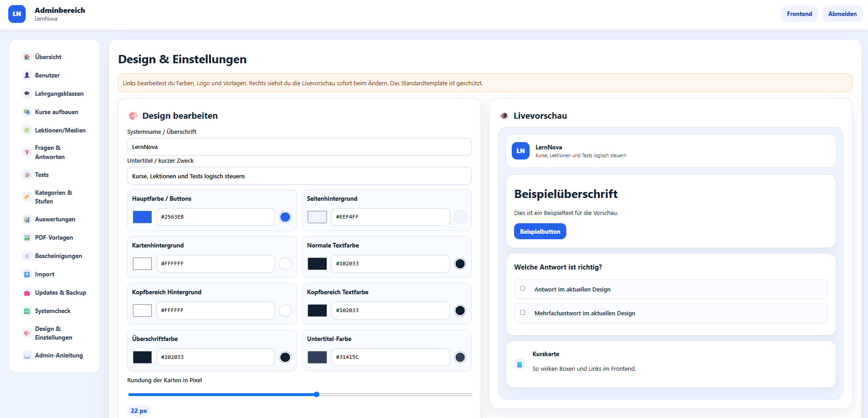Click the Auswertungen chart icon
This screenshot has height=418, width=868.
[x=27, y=219]
